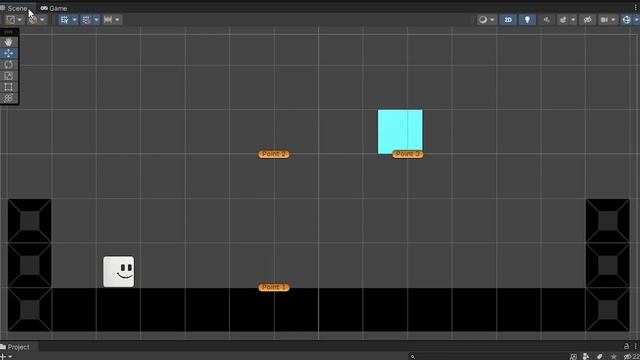Select the Scale tool

[x=9, y=76]
